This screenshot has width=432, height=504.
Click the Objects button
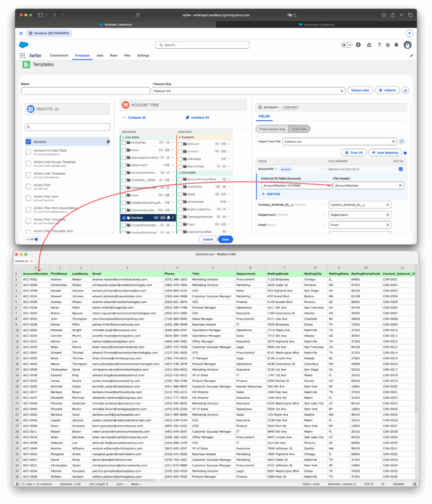(x=387, y=91)
